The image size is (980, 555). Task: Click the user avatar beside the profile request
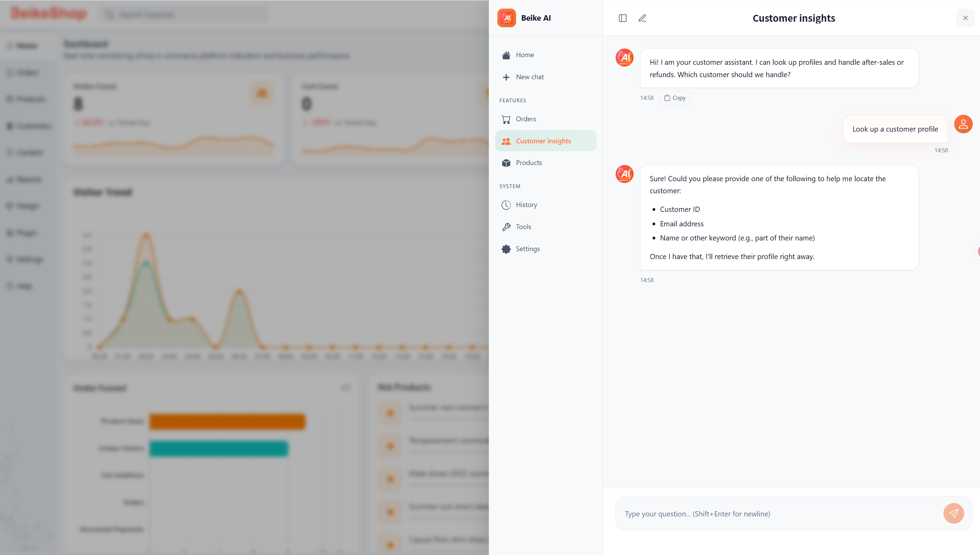pos(963,124)
